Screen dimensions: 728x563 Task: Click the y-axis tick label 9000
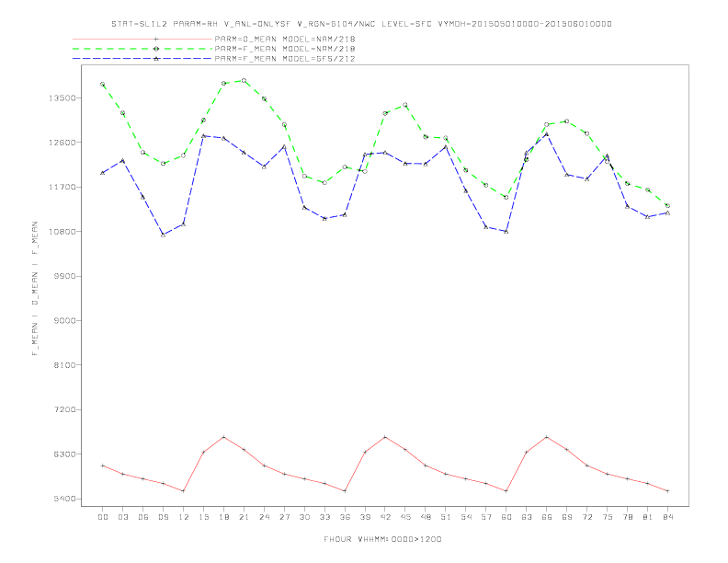64,320
